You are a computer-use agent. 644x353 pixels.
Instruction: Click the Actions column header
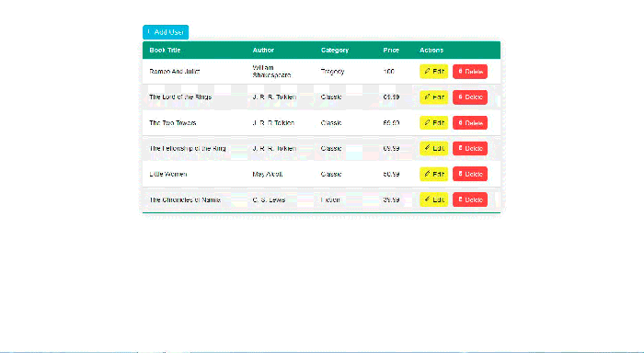431,50
